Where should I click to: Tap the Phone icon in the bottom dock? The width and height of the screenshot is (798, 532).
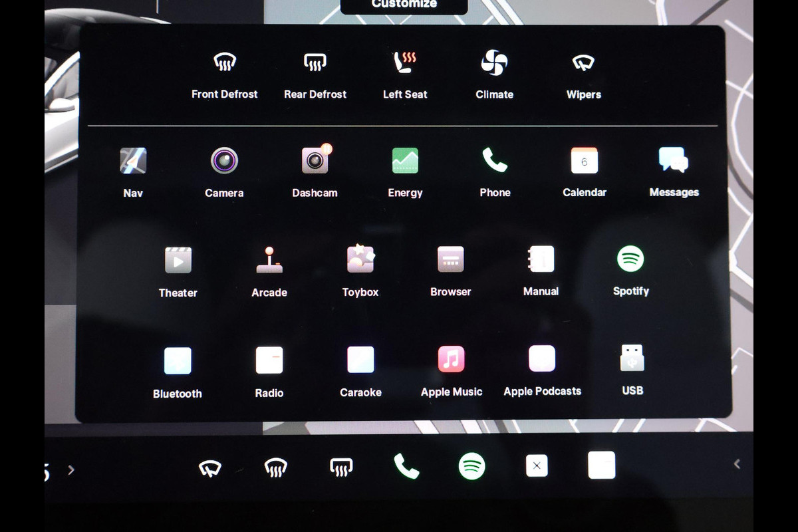pyautogui.click(x=406, y=466)
